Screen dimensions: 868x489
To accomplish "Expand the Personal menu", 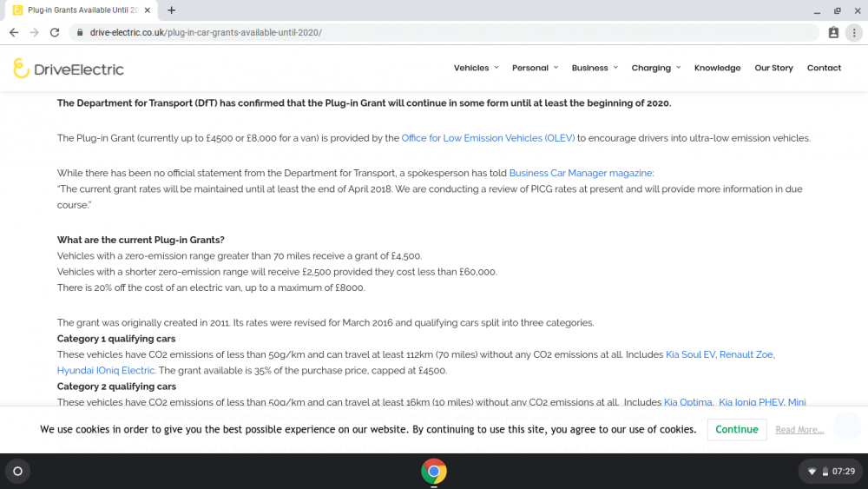I will pyautogui.click(x=535, y=68).
